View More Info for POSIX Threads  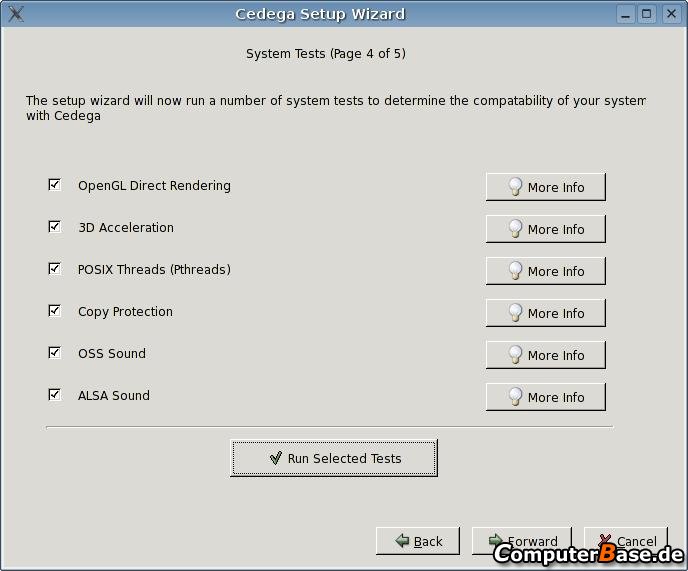545,271
